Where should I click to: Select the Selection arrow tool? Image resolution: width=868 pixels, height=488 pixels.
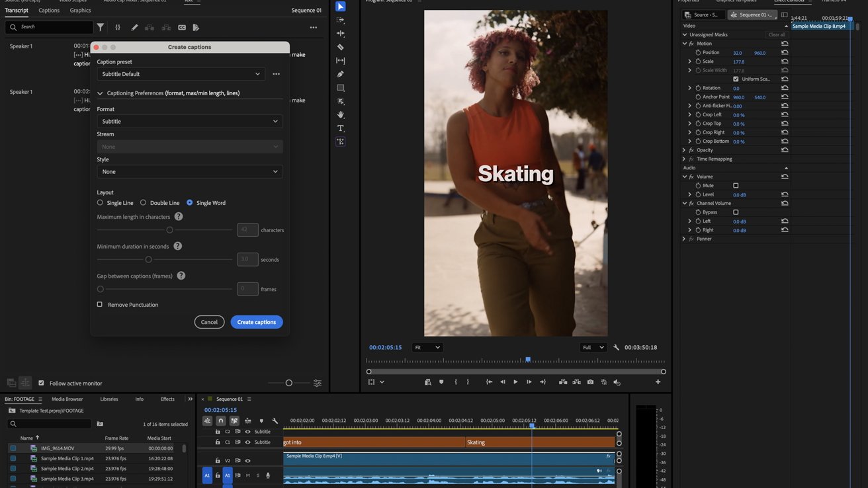pyautogui.click(x=341, y=7)
